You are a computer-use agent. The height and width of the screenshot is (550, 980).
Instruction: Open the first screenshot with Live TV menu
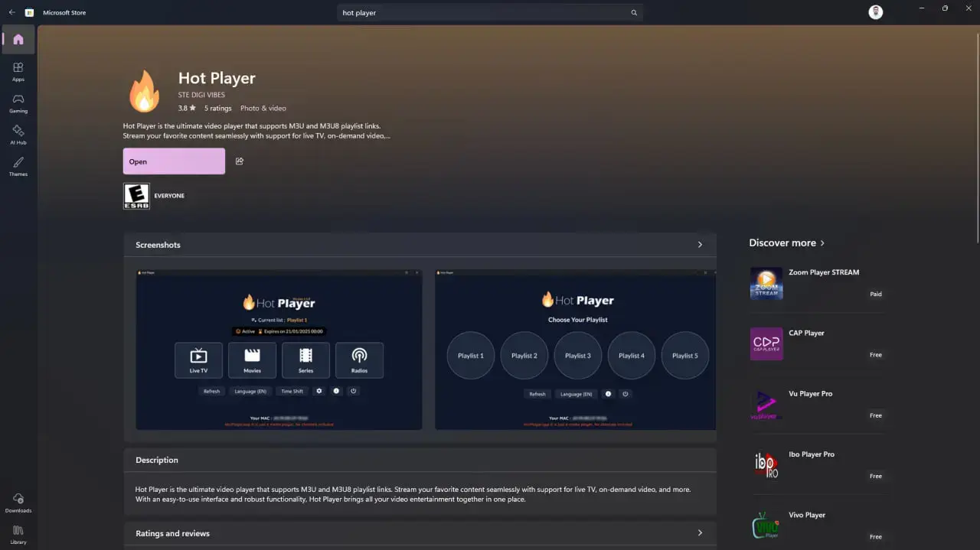coord(279,349)
